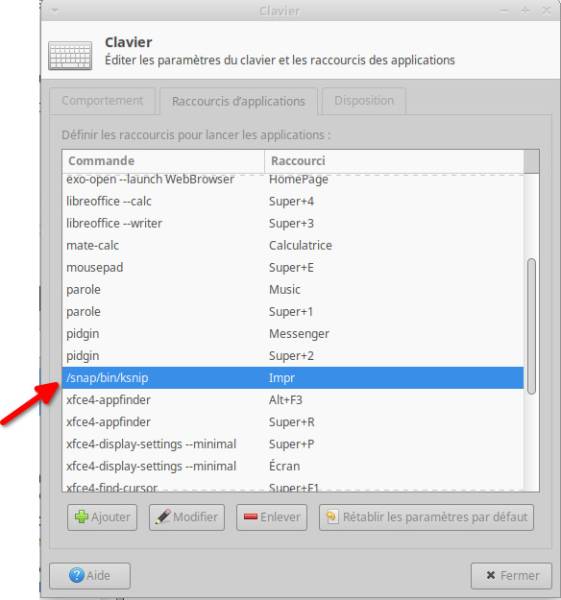Switch to the Comportement tab
The width and height of the screenshot is (561, 600).
pyautogui.click(x=102, y=101)
